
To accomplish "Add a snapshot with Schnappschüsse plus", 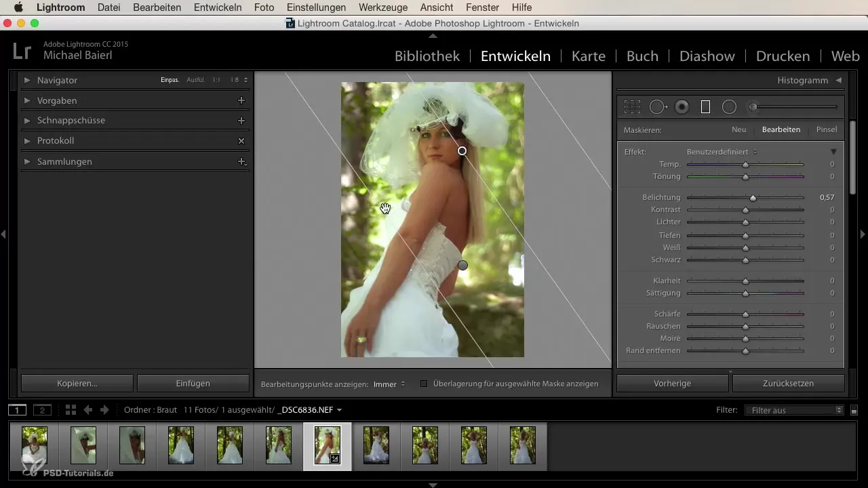I will [x=241, y=120].
